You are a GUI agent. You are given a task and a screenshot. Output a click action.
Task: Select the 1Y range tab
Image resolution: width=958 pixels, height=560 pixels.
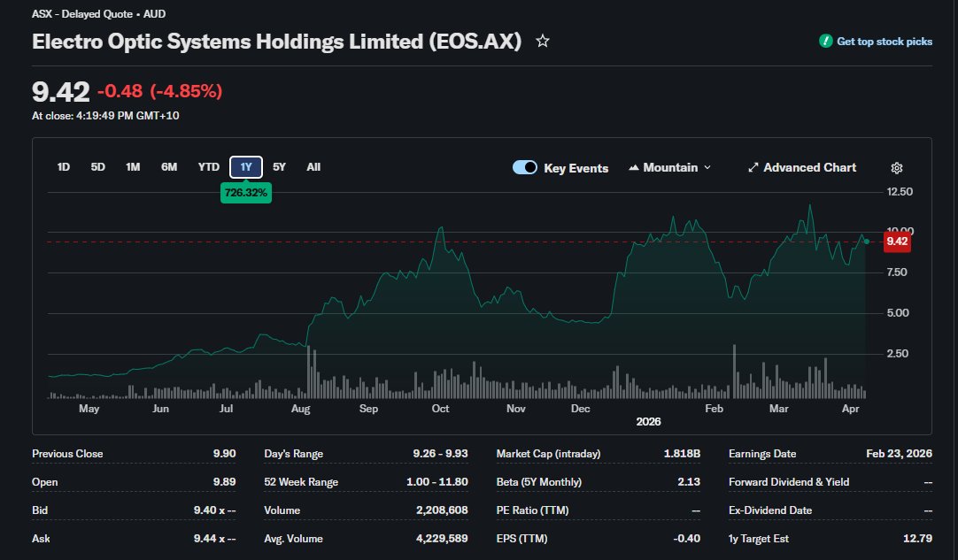click(246, 166)
